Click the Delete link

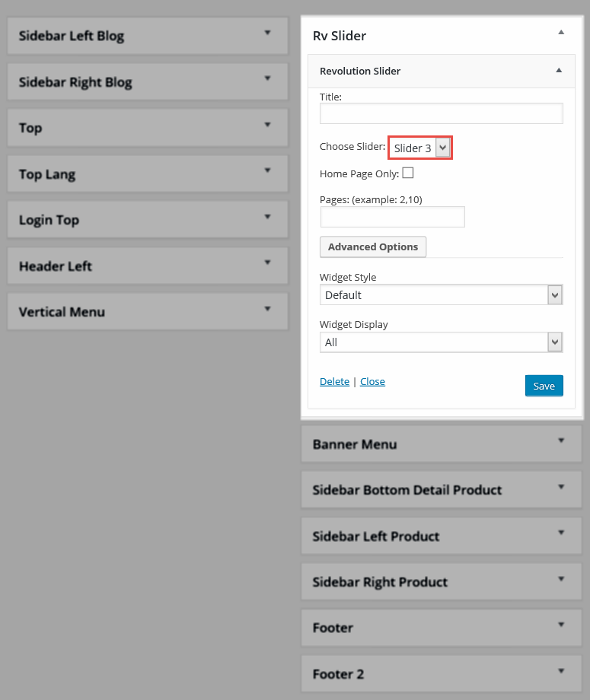click(x=334, y=382)
